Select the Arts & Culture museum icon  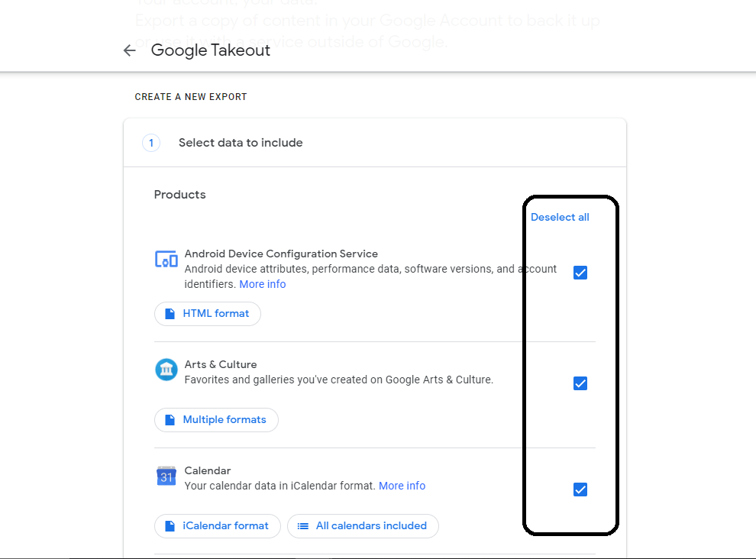point(166,369)
